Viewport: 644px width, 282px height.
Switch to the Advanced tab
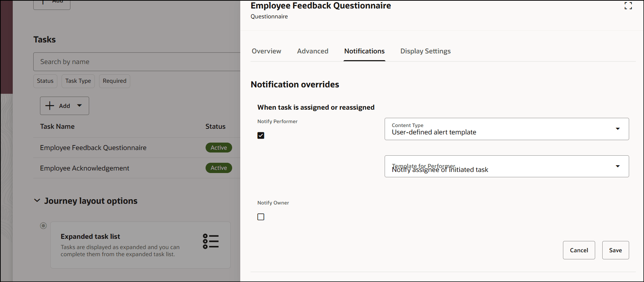point(313,51)
